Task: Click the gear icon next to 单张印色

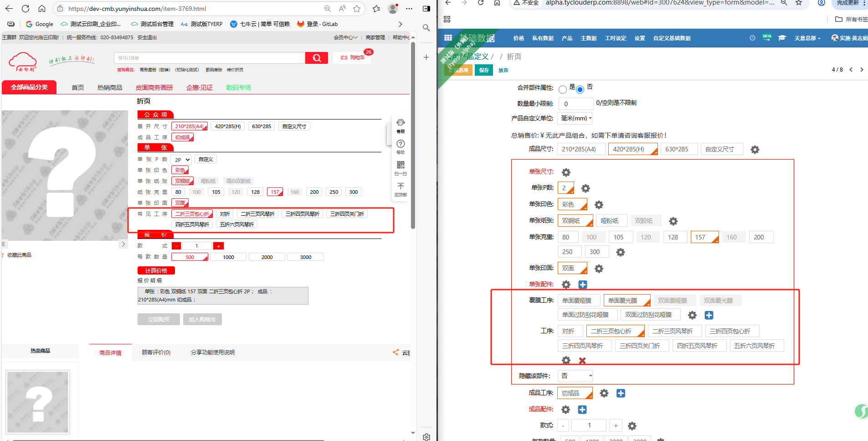Action: click(x=599, y=205)
